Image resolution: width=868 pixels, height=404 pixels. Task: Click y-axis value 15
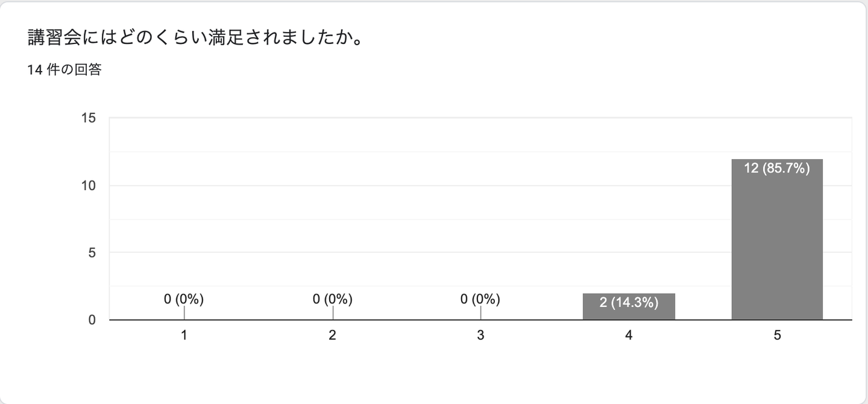89,118
